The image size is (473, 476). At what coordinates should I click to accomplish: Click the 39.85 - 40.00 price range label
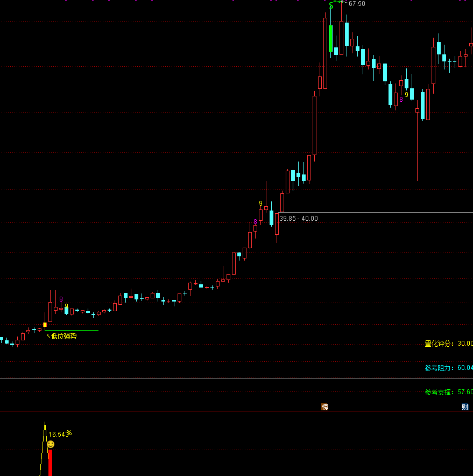click(x=299, y=218)
